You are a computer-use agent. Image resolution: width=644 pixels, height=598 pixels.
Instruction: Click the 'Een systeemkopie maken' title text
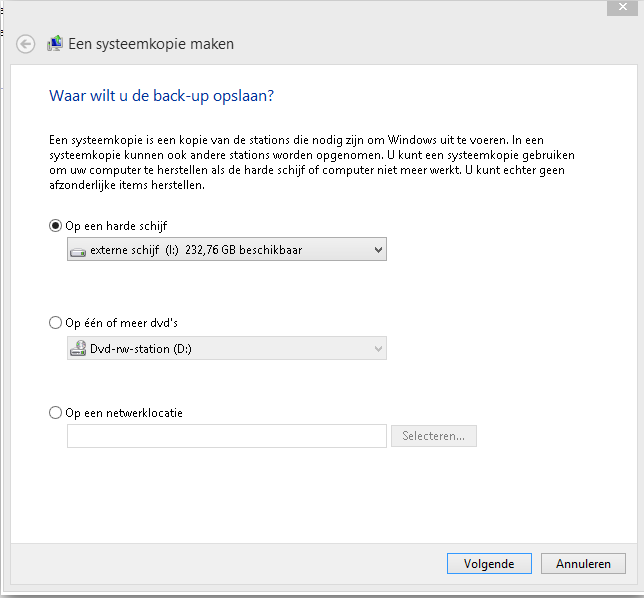click(x=150, y=44)
